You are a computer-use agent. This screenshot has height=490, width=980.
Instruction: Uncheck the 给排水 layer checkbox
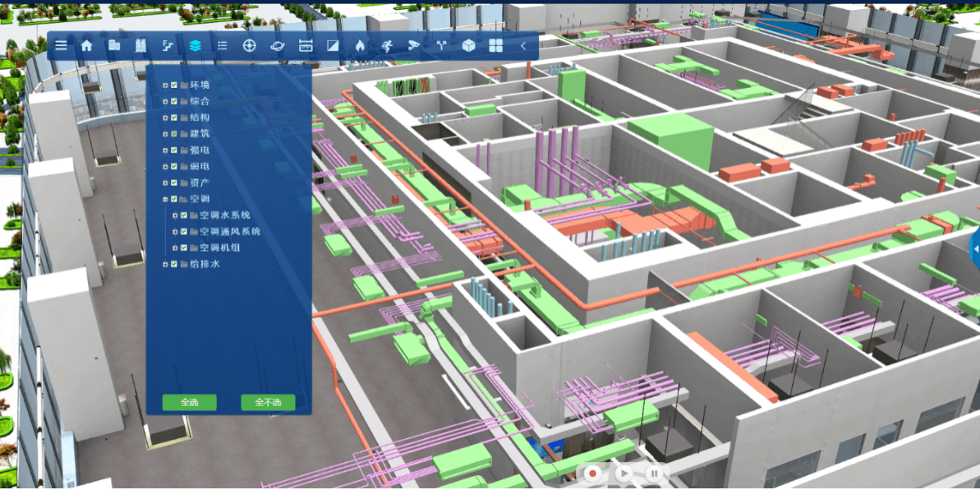coord(174,264)
